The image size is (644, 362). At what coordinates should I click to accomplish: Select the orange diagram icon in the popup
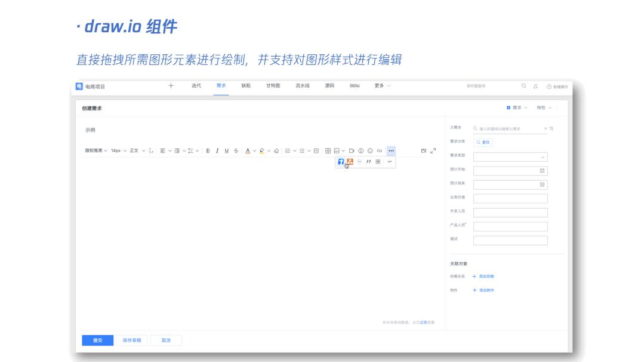click(350, 162)
